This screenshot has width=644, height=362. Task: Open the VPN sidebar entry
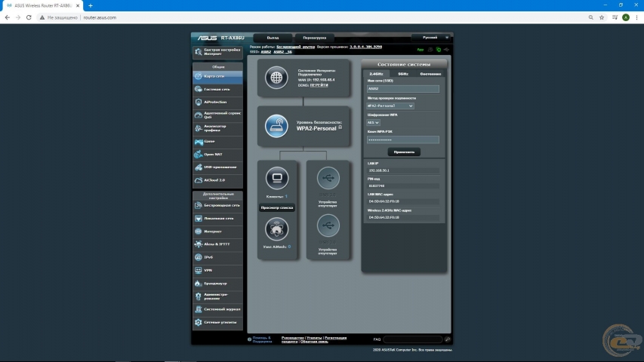[x=217, y=271]
